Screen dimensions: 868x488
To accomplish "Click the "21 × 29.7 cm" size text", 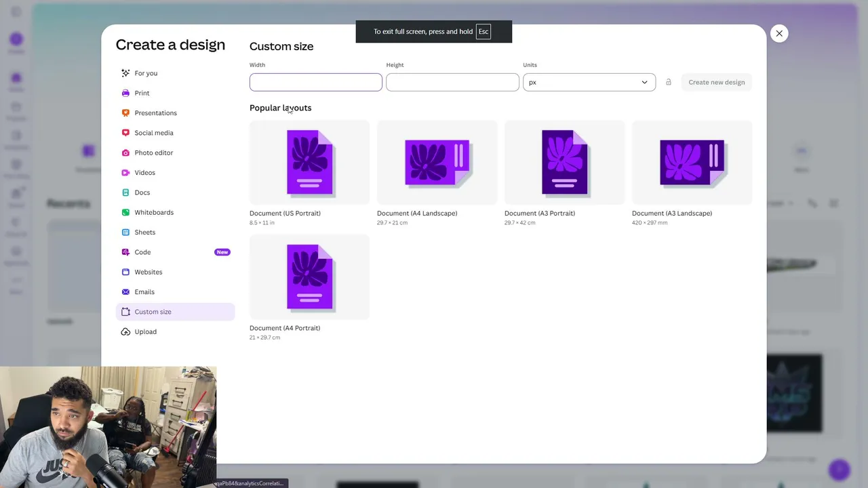I will [264, 338].
